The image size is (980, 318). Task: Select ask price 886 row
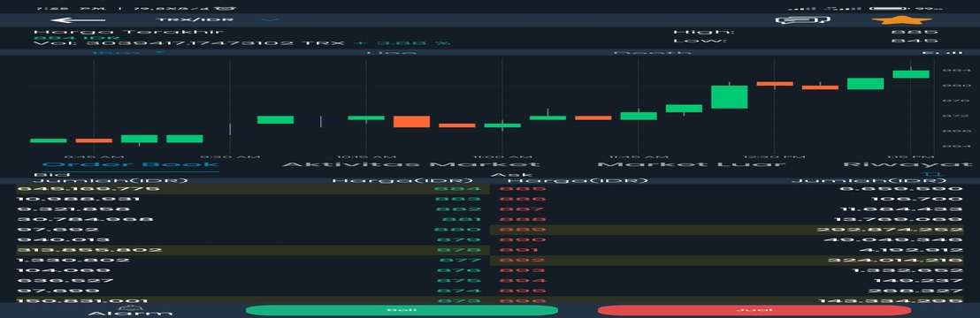[727, 200]
